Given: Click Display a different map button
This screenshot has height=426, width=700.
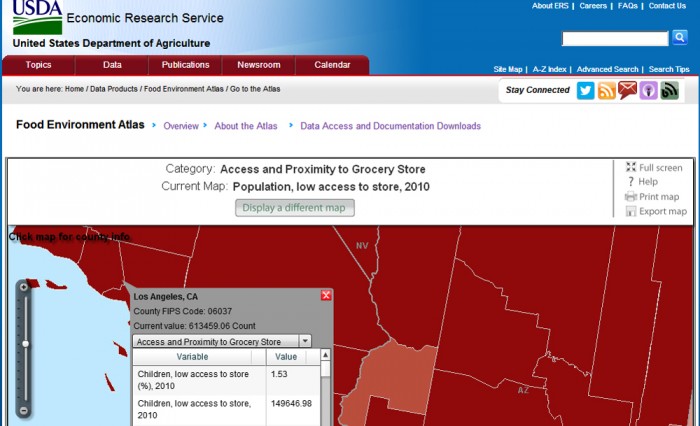Looking at the screenshot, I should (295, 208).
